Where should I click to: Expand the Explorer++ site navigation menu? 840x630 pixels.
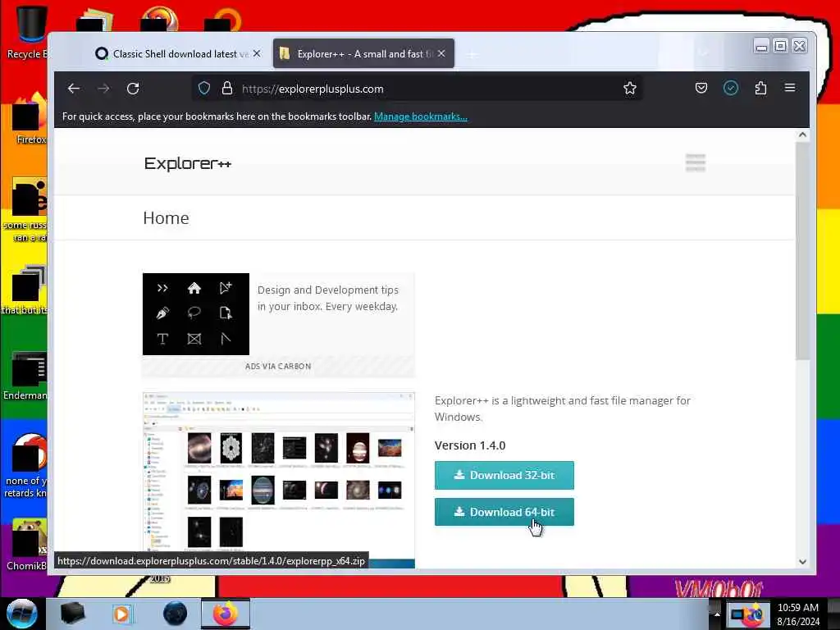click(696, 163)
